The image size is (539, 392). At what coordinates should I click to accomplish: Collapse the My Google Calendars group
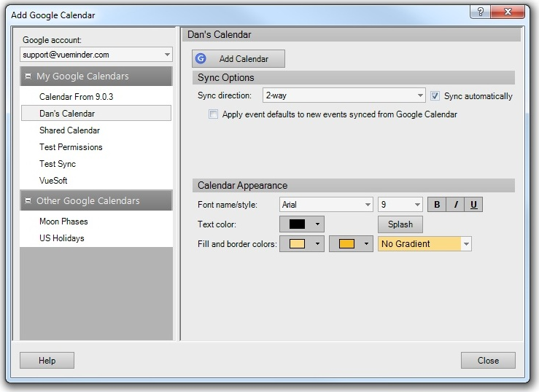pos(28,77)
